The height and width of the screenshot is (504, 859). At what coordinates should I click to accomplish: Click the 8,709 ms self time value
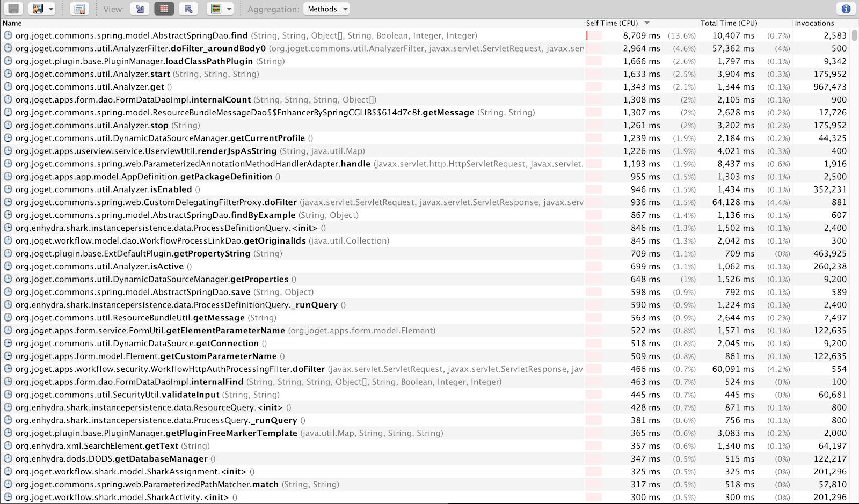642,35
